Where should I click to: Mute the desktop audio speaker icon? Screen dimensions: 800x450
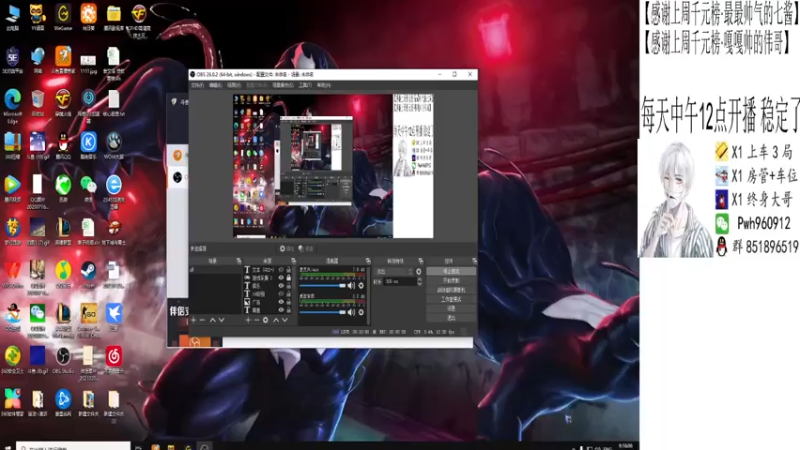coord(351,312)
